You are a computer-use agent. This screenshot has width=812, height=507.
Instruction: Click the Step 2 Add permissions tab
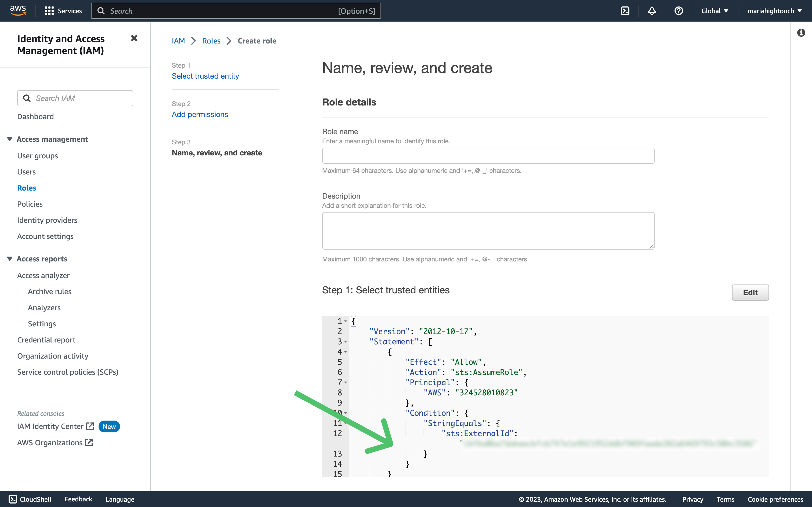(200, 114)
